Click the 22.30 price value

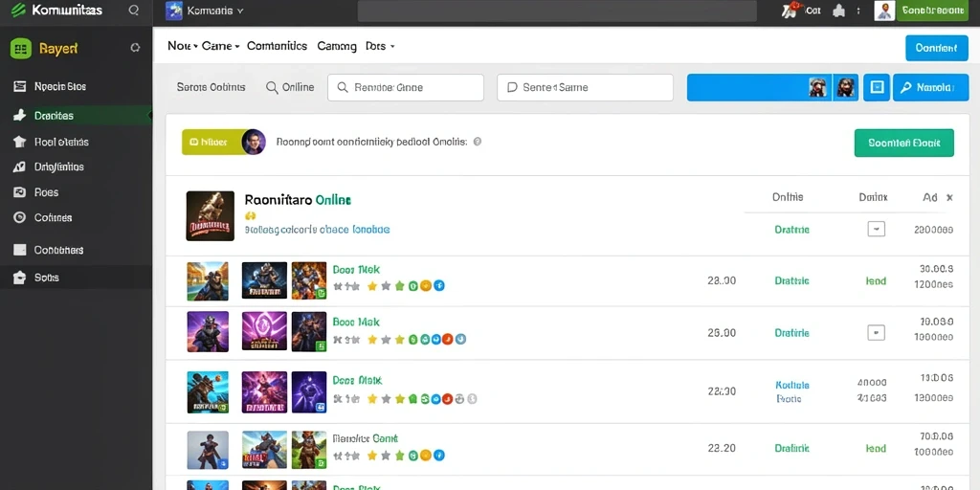722,391
